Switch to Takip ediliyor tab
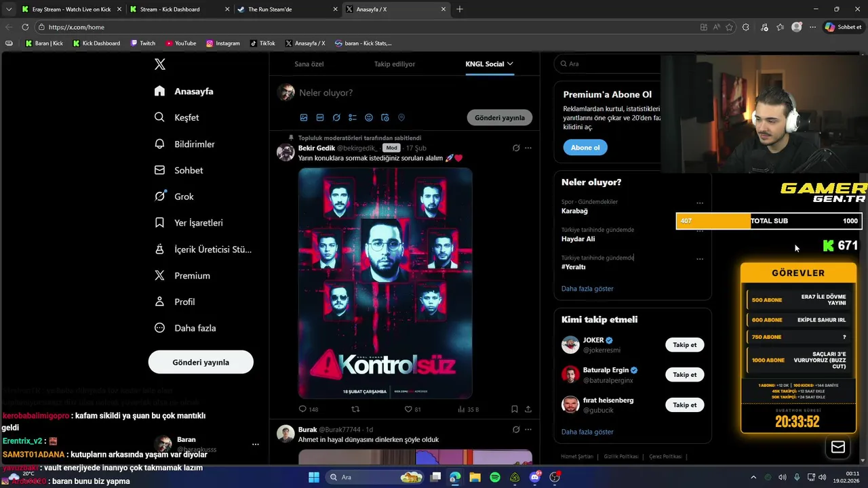This screenshot has height=488, width=868. 395,64
